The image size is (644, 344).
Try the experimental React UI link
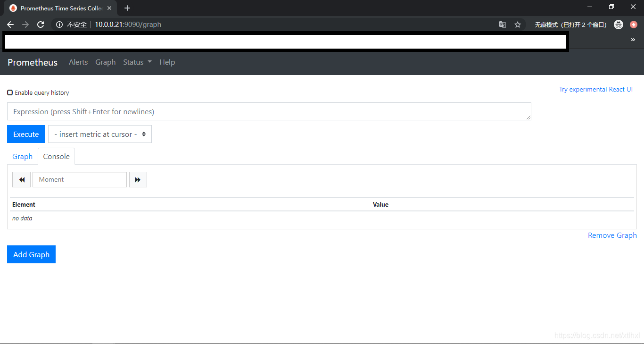[596, 89]
